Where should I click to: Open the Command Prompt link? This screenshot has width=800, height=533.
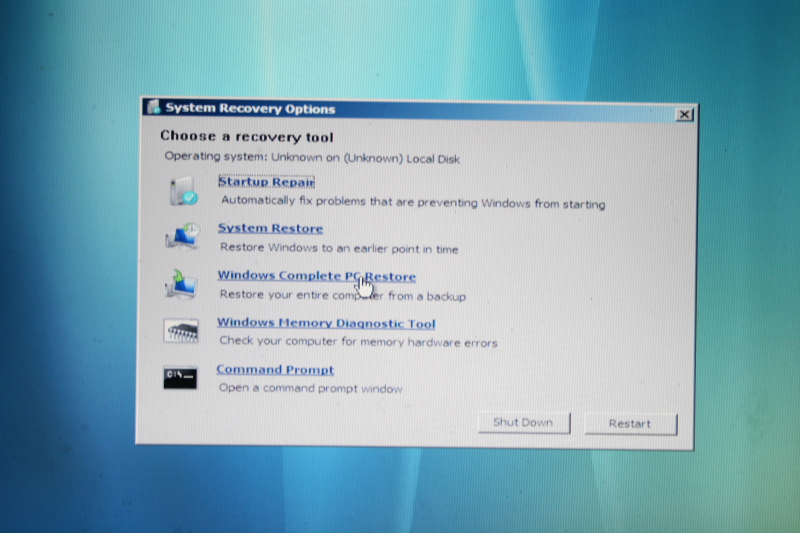[275, 370]
